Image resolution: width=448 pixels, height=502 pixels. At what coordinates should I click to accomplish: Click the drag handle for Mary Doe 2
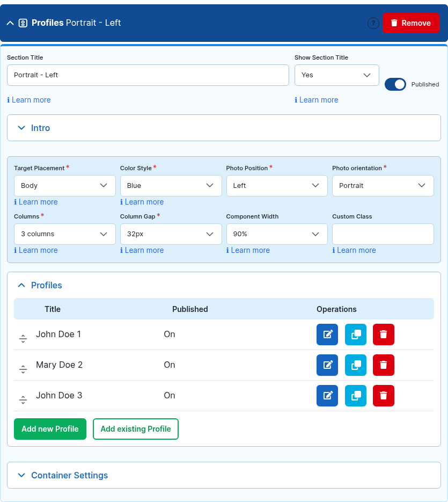click(x=23, y=369)
